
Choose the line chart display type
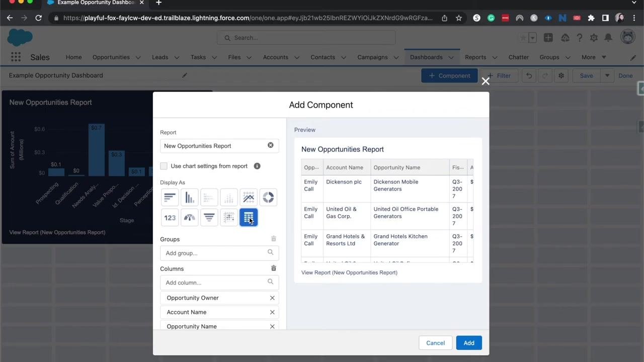pyautogui.click(x=249, y=198)
